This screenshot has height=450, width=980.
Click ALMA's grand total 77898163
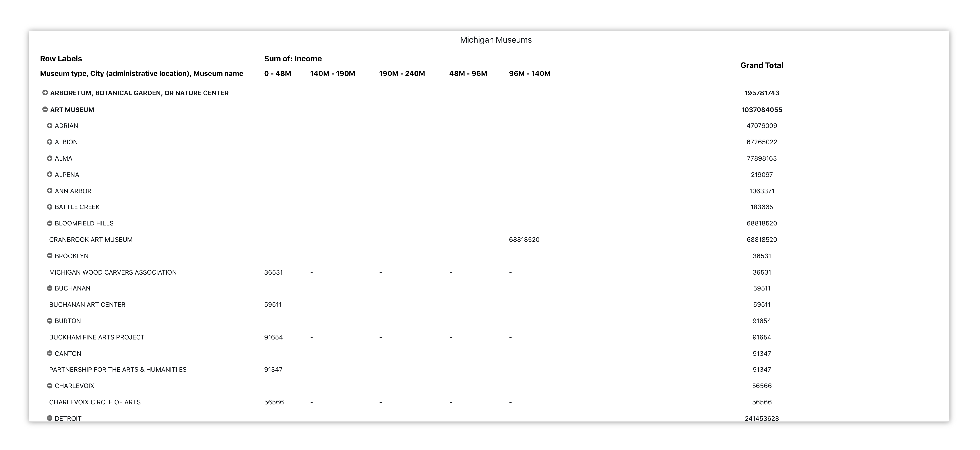[x=762, y=158]
